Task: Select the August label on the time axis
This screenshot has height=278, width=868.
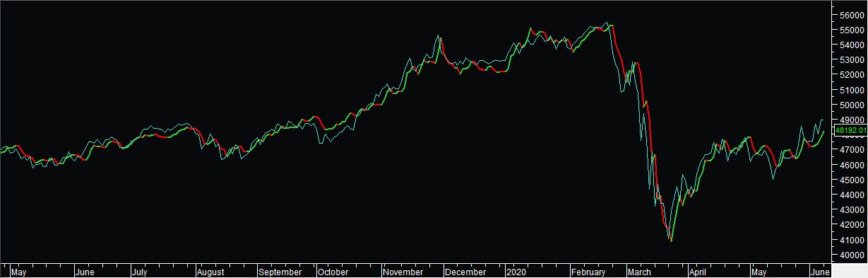Action: click(210, 272)
